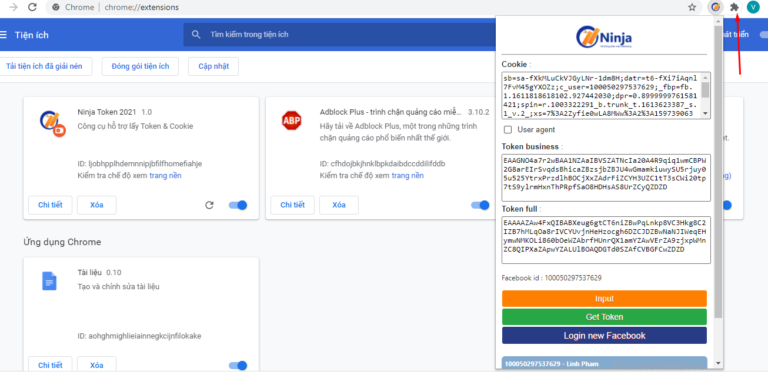Remove Ninja Token 2021 with Xóa
This screenshot has width=768, height=375.
(97, 205)
